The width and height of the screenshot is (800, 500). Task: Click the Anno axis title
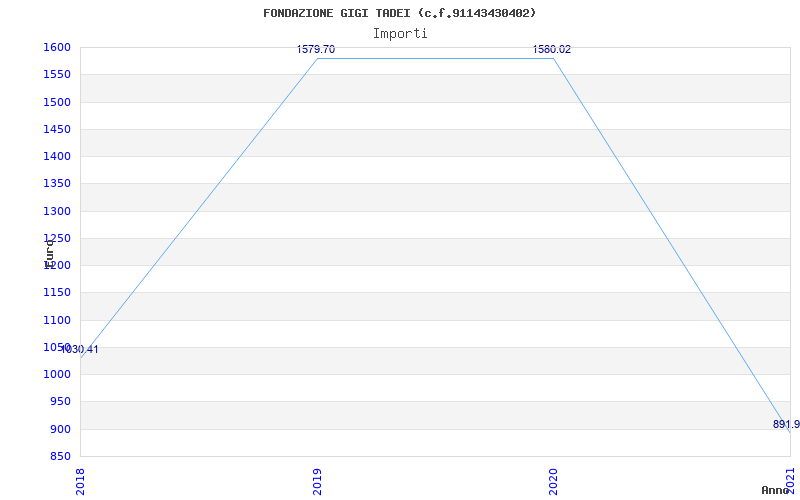click(775, 490)
